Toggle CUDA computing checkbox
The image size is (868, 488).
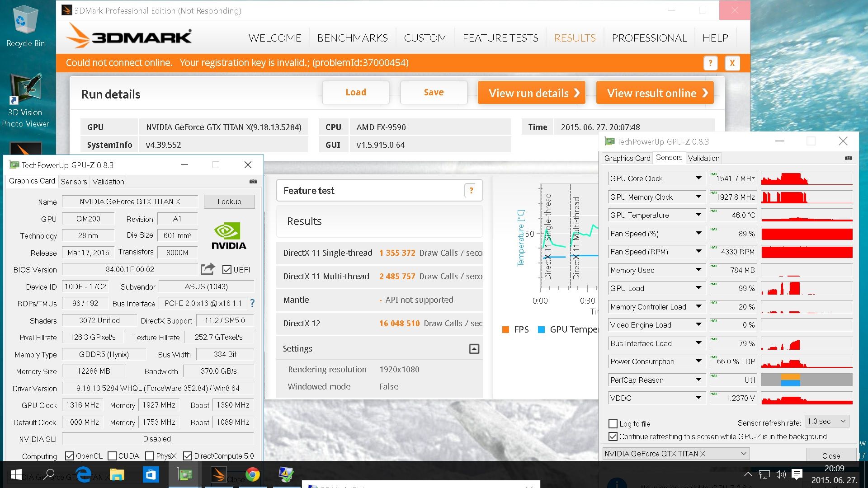(x=112, y=456)
